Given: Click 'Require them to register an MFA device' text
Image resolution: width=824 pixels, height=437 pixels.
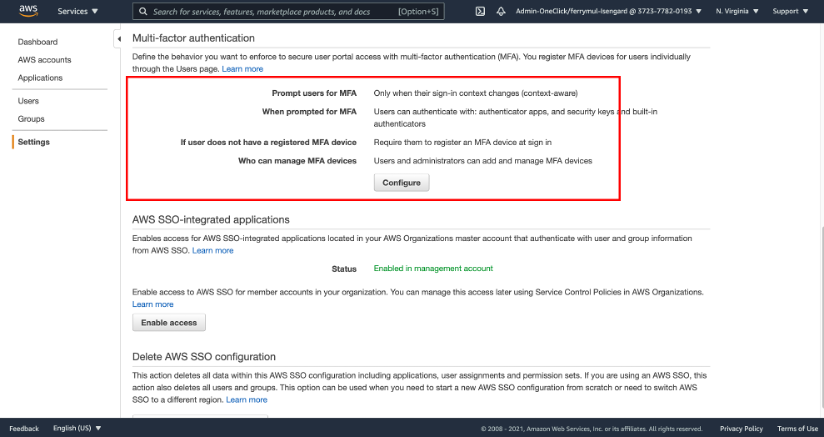Looking at the screenshot, I should coord(462,142).
